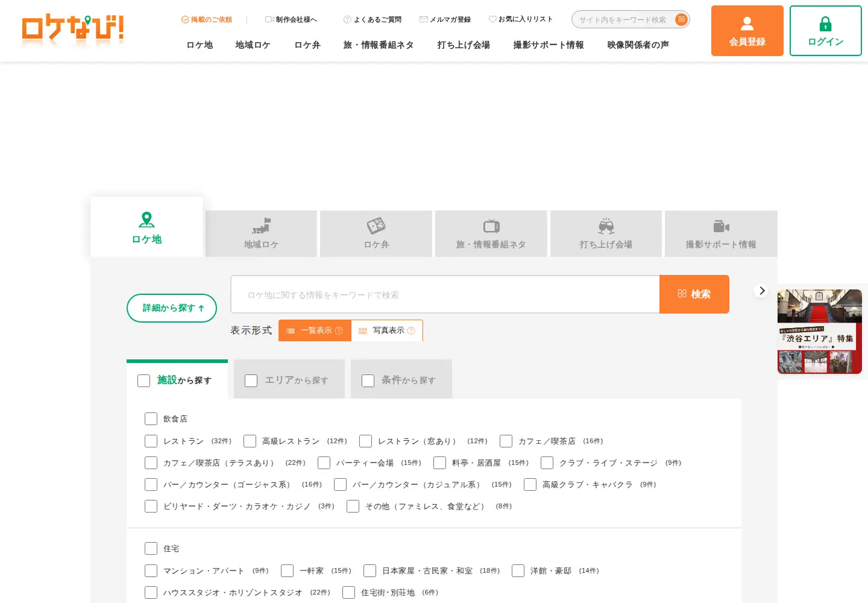The image size is (868, 603).
Task: Select the カフェ／喫茶店 (16件) checkbox
Action: pyautogui.click(x=506, y=441)
